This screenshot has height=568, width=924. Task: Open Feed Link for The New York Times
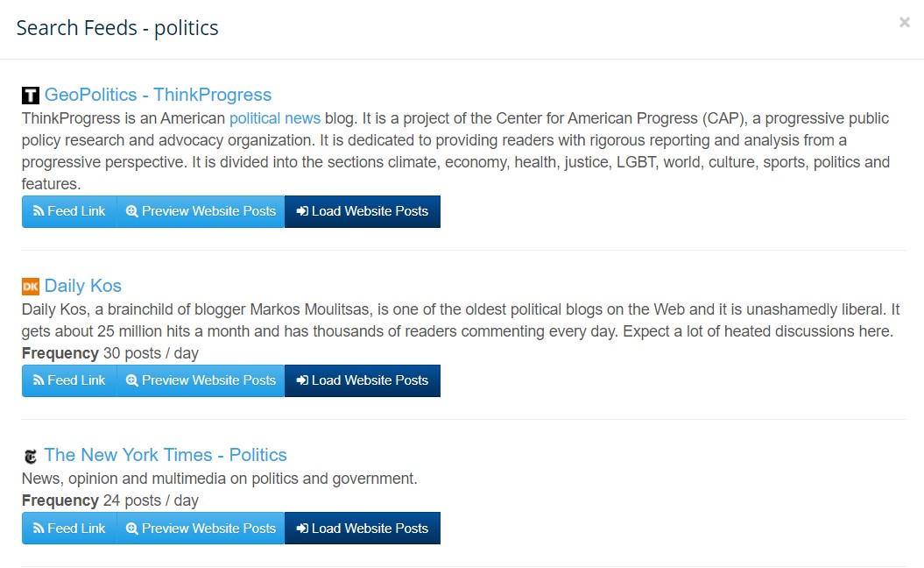tap(69, 529)
